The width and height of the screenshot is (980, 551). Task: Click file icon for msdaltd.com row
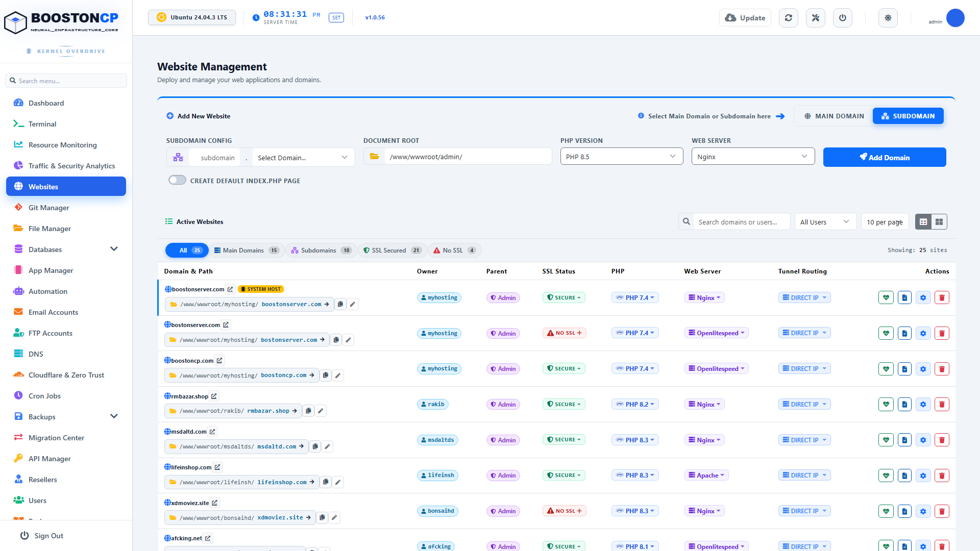pos(904,440)
